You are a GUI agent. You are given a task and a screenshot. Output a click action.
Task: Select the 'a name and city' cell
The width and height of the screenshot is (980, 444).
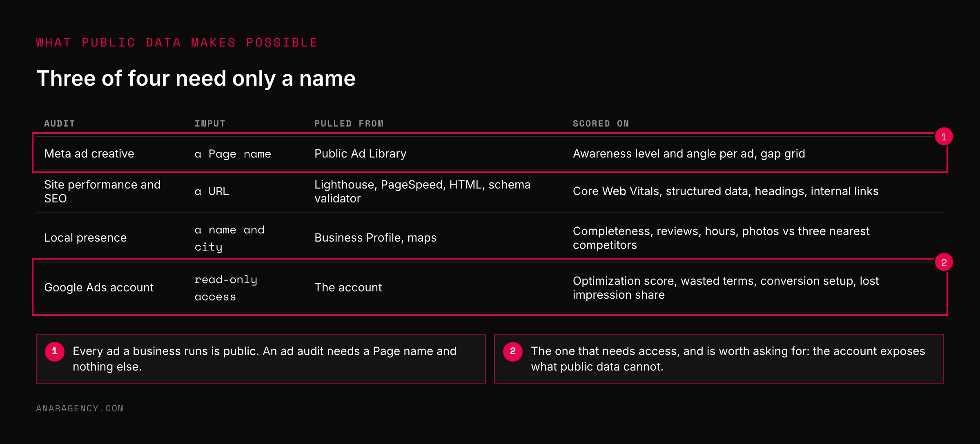[229, 238]
